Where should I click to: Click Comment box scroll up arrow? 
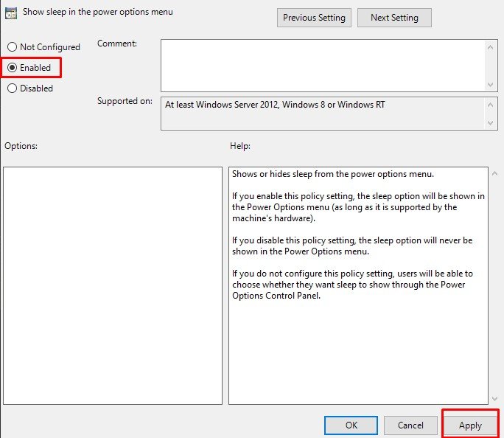coord(490,47)
